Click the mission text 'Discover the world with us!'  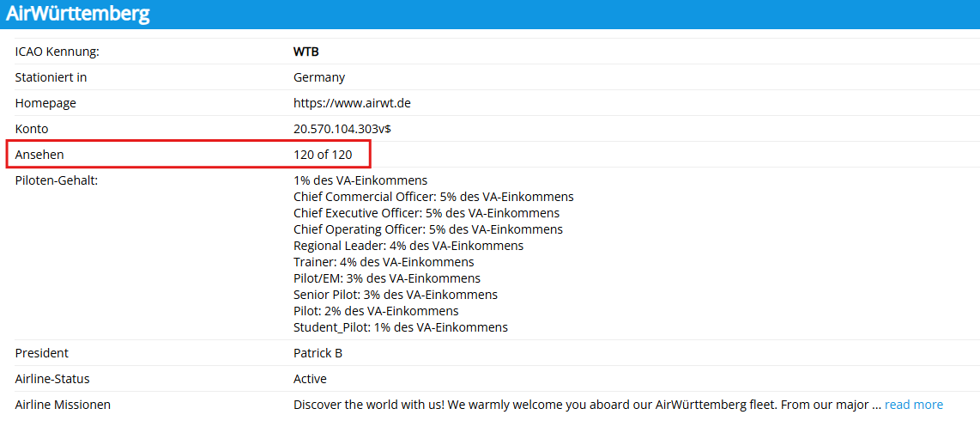pyautogui.click(x=369, y=405)
